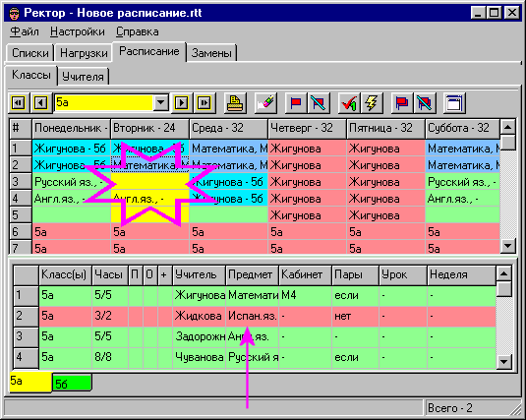Click the Предмет column header
526x420 pixels.
253,274
